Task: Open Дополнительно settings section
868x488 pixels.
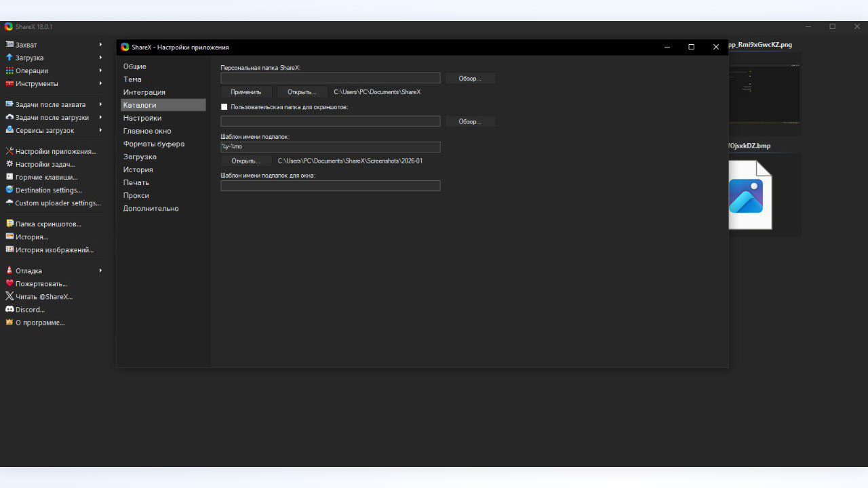Action: 151,208
